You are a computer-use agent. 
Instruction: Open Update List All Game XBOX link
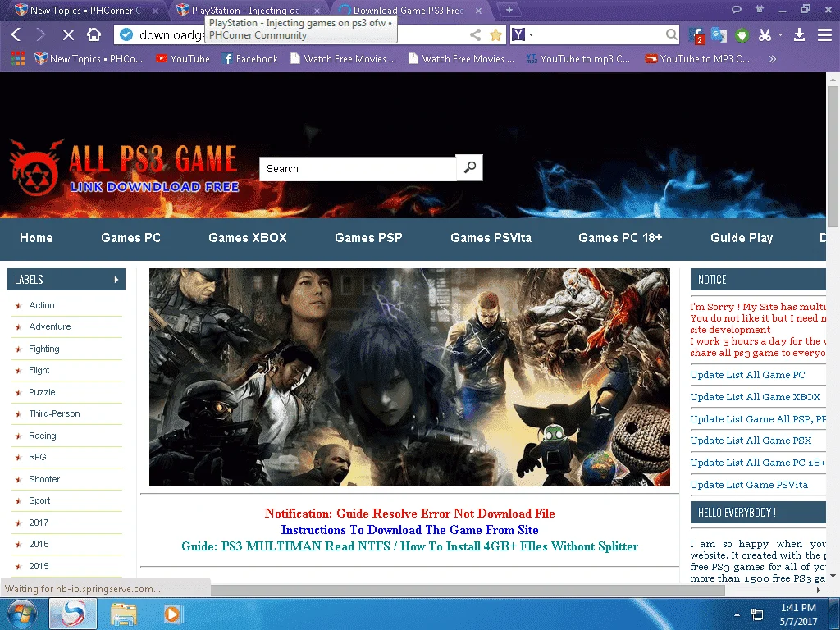[x=756, y=397]
